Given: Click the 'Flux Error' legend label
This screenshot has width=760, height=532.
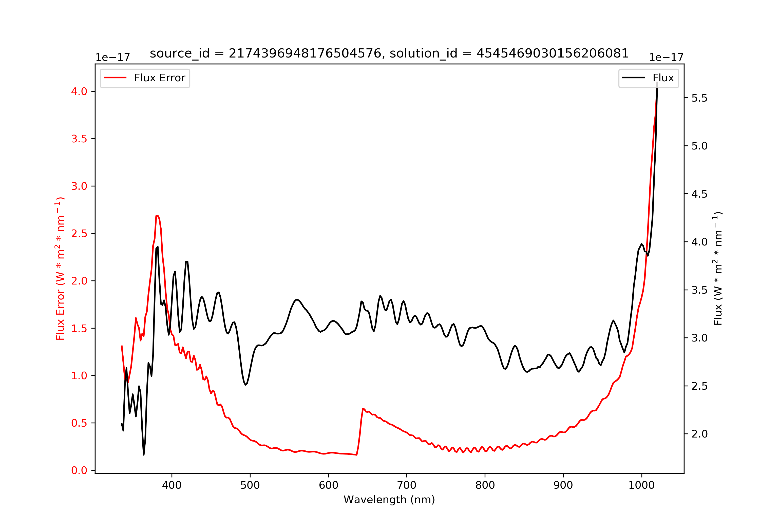Looking at the screenshot, I should [x=160, y=78].
